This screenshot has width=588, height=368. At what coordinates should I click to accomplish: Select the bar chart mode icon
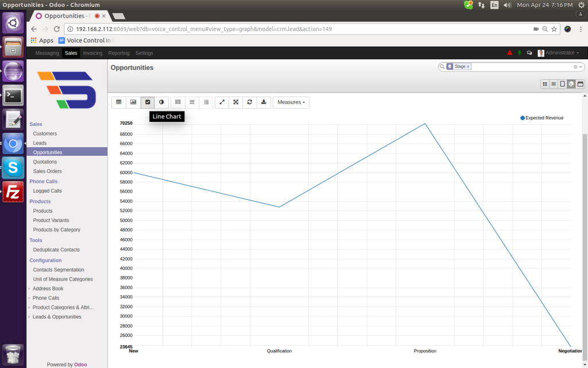(133, 102)
